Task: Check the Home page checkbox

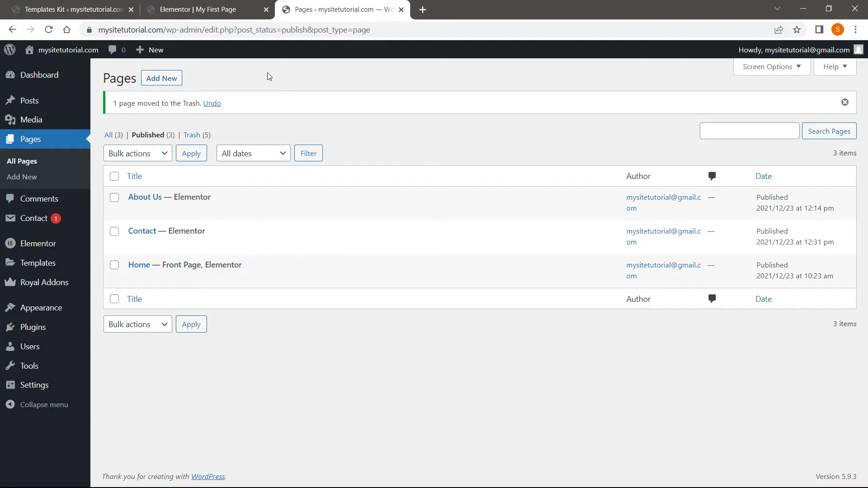Action: point(114,264)
